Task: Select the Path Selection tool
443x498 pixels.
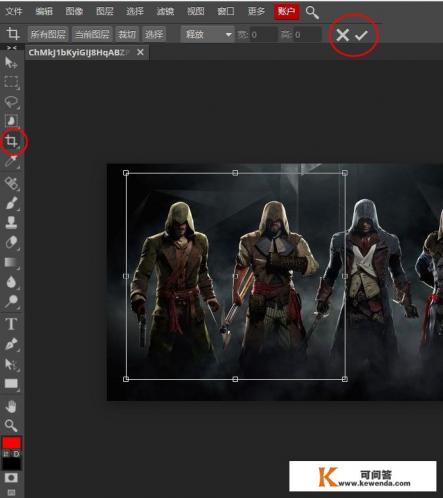Action: coord(12,364)
